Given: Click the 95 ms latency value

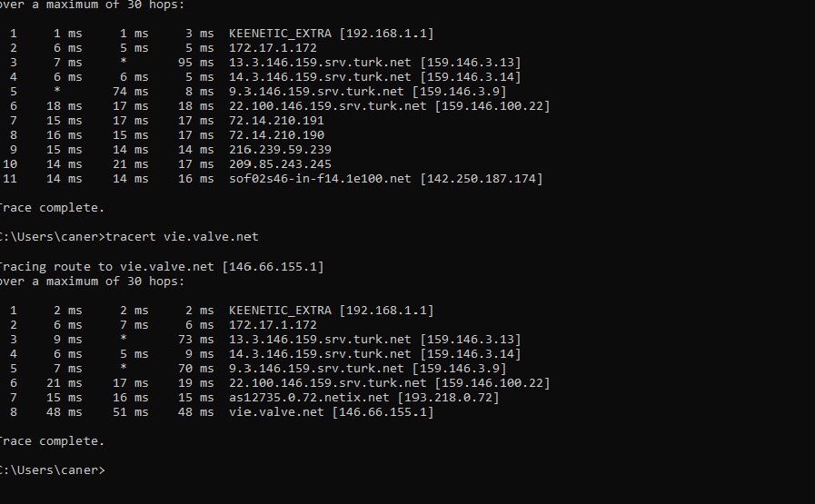Looking at the screenshot, I should coord(196,63).
